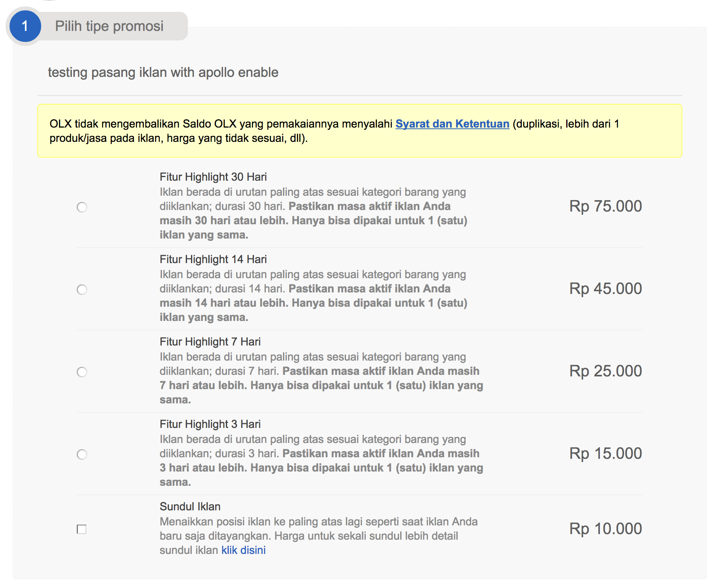Click the Fitur Highlight 3 Hari title
Viewport: 718px width, 588px height.
pyautogui.click(x=210, y=424)
